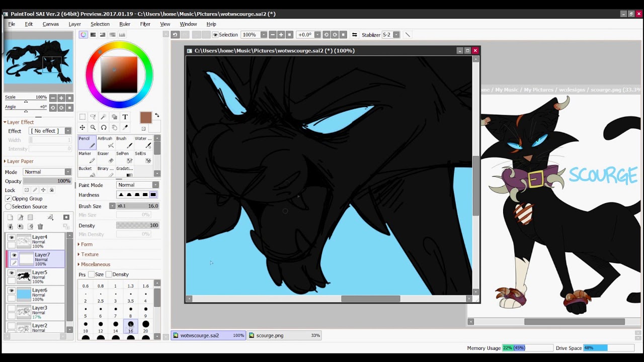
Task: Choose the rectangular selection tool
Action: click(83, 117)
